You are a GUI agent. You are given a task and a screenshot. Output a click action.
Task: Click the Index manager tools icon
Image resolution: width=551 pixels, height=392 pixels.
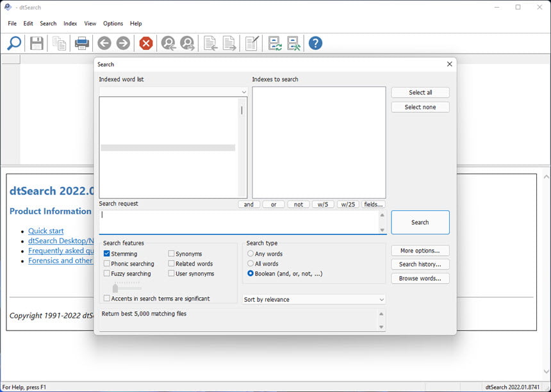click(x=294, y=43)
